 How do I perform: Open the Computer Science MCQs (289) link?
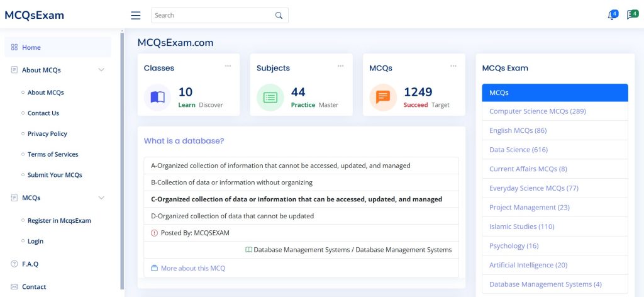(x=537, y=111)
